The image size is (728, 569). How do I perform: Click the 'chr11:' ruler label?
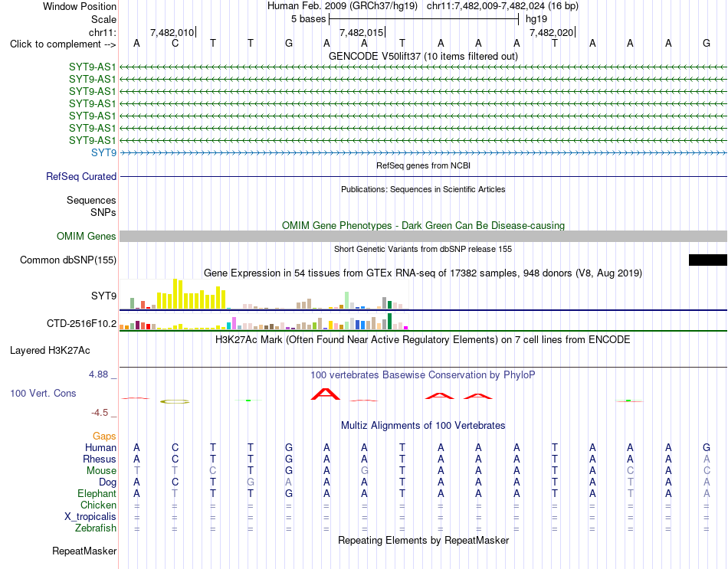click(103, 32)
